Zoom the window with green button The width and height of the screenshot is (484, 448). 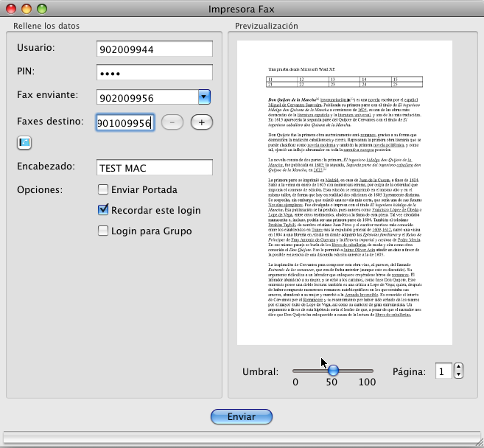(x=41, y=10)
